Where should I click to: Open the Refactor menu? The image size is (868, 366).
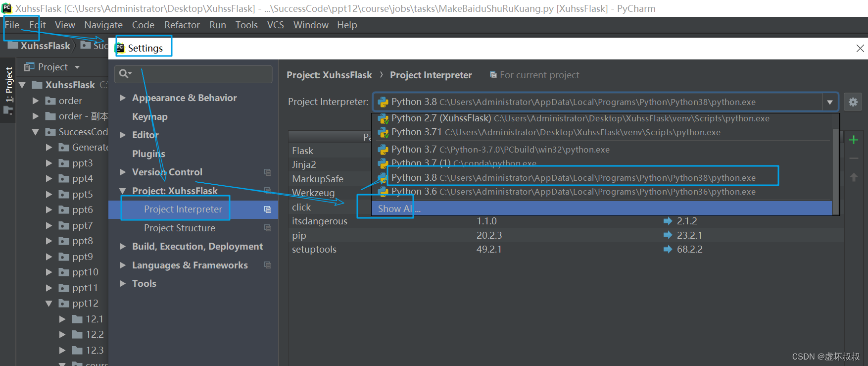[182, 25]
